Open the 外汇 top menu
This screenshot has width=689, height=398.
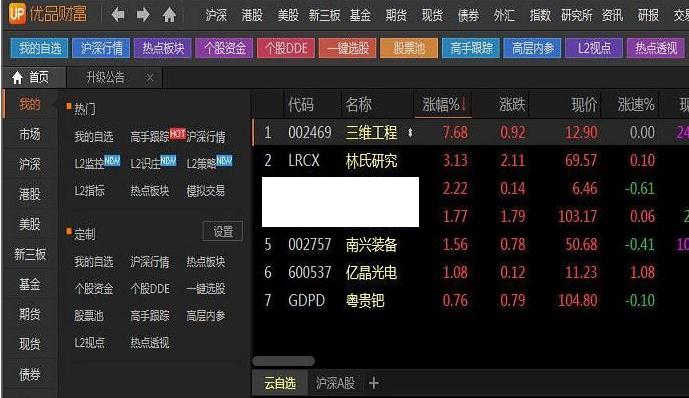pyautogui.click(x=504, y=15)
